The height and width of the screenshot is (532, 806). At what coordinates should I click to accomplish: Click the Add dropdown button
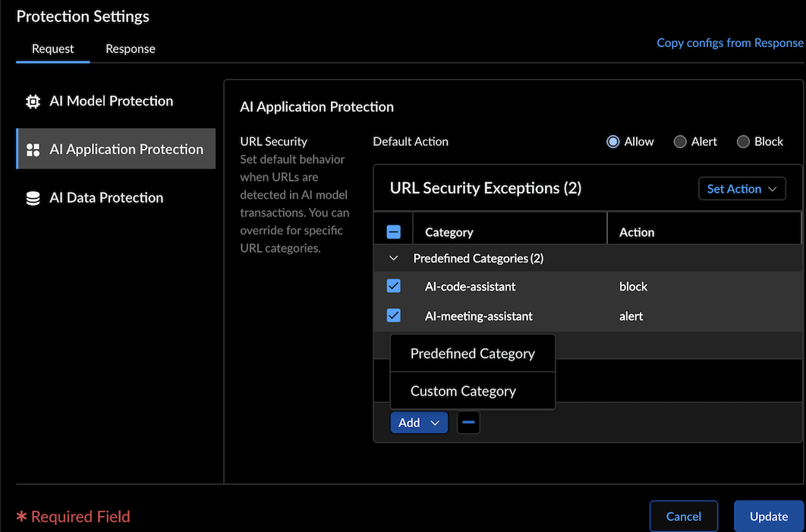click(419, 423)
